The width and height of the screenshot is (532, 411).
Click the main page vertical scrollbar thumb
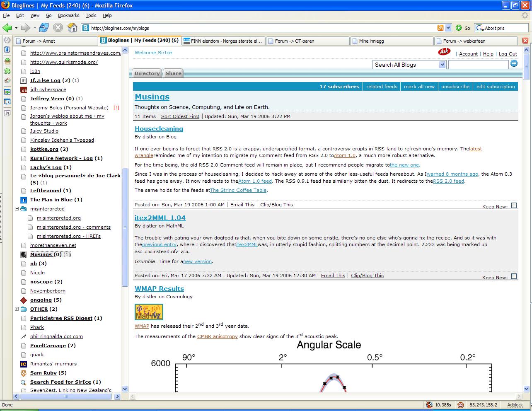click(527, 67)
